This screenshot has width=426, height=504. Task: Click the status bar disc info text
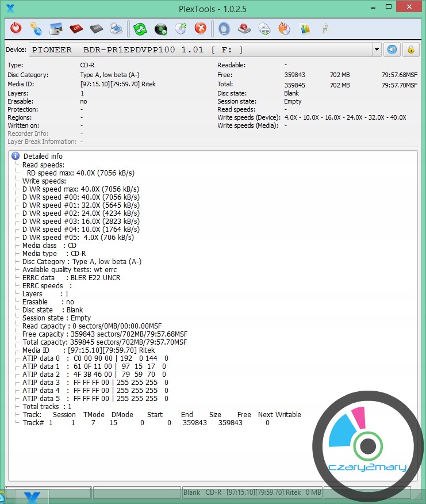(252, 492)
